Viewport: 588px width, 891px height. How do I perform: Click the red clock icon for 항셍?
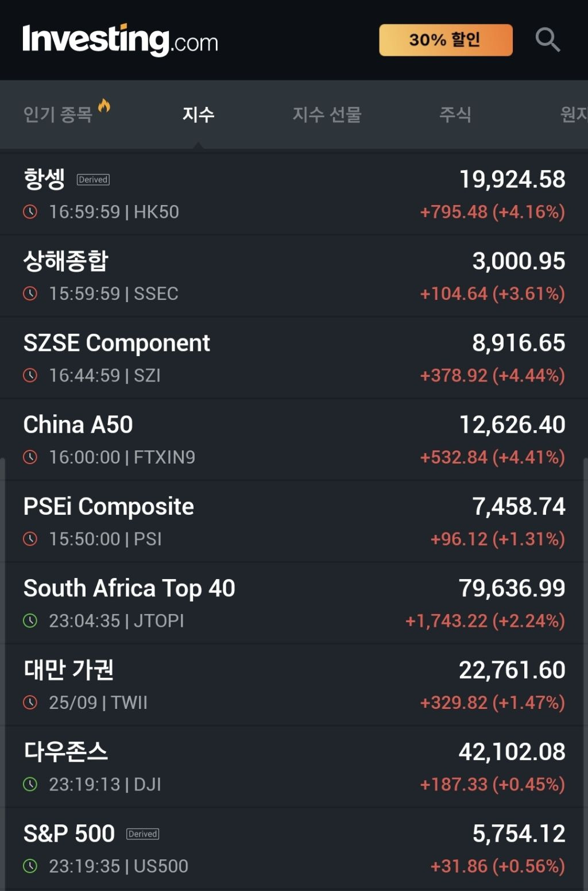pos(30,212)
